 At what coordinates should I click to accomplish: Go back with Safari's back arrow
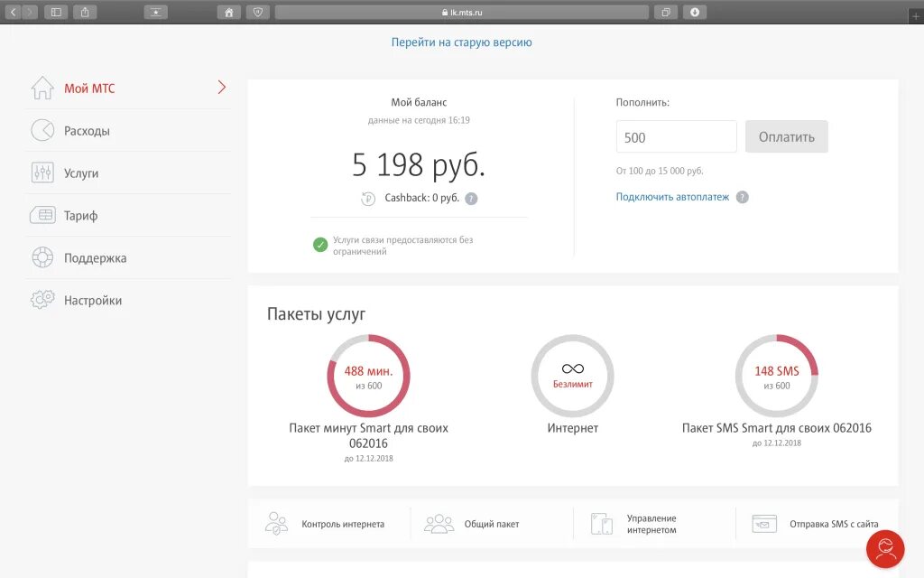point(13,12)
